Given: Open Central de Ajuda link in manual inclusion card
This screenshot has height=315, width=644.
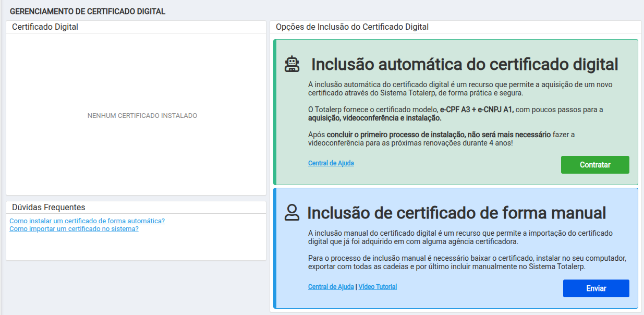Looking at the screenshot, I should tap(331, 287).
